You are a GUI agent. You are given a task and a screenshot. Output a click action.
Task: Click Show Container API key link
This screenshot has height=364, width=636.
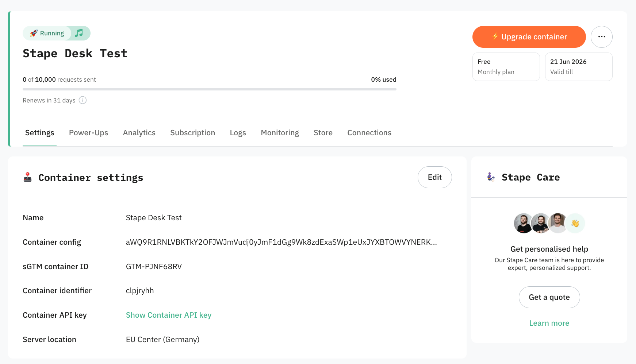coord(169,315)
